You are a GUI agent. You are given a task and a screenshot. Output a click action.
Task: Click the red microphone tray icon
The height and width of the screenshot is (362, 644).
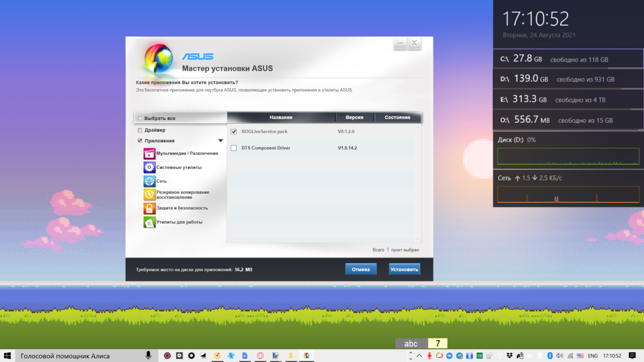coord(429,356)
